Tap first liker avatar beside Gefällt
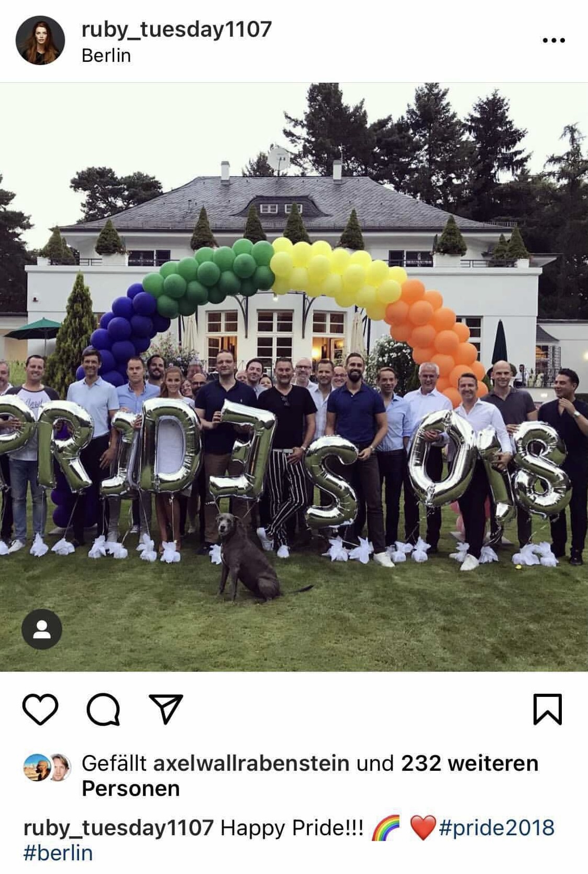Image resolution: width=588 pixels, height=874 pixels. [x=37, y=768]
